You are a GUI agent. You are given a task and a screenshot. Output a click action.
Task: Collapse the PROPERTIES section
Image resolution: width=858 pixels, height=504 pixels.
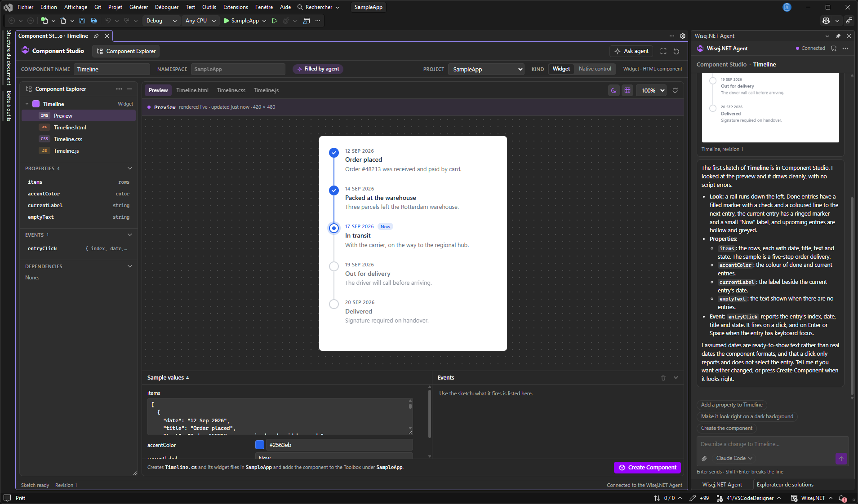point(130,168)
